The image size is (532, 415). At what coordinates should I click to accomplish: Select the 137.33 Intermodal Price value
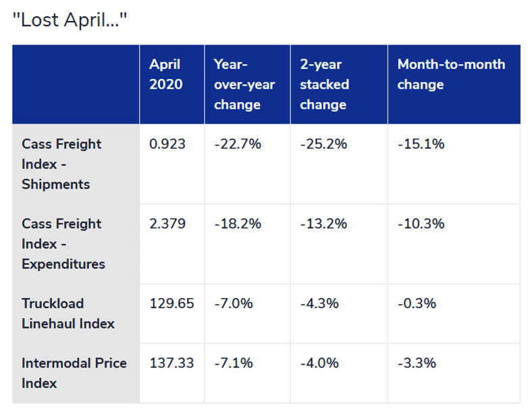pos(171,363)
